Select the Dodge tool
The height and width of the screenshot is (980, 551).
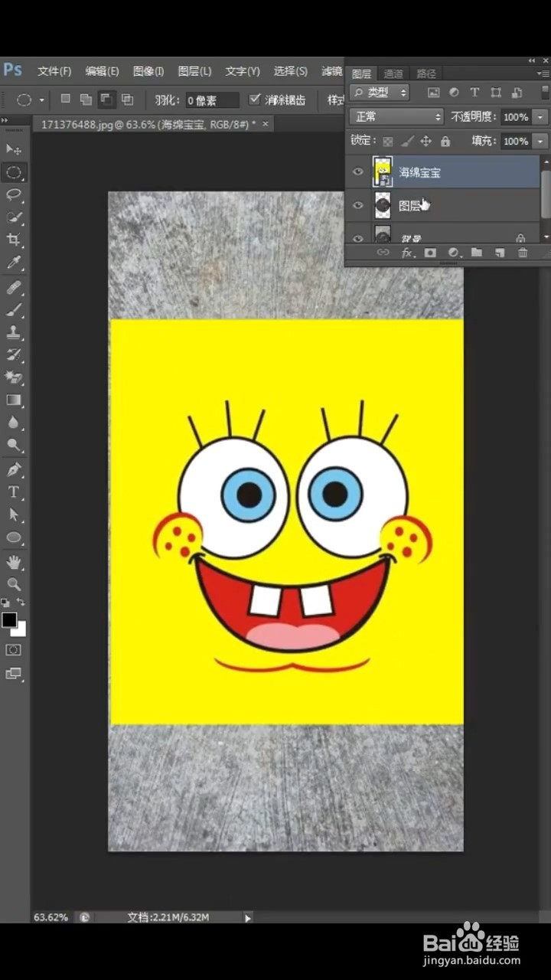click(14, 445)
